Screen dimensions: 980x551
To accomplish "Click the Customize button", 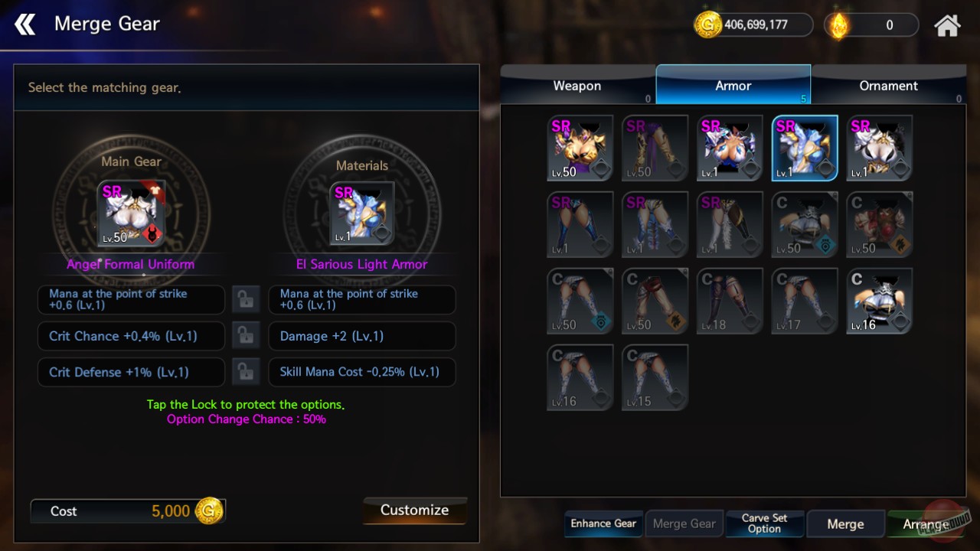I will 414,510.
